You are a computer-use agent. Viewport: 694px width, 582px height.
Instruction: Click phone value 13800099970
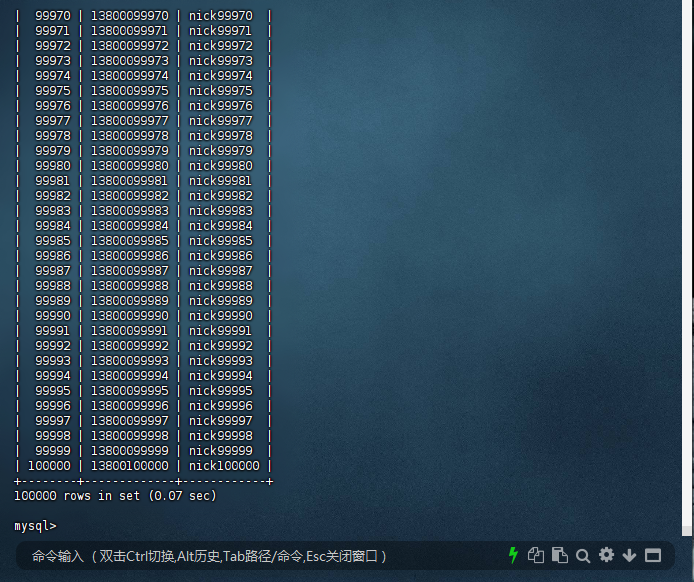click(130, 16)
